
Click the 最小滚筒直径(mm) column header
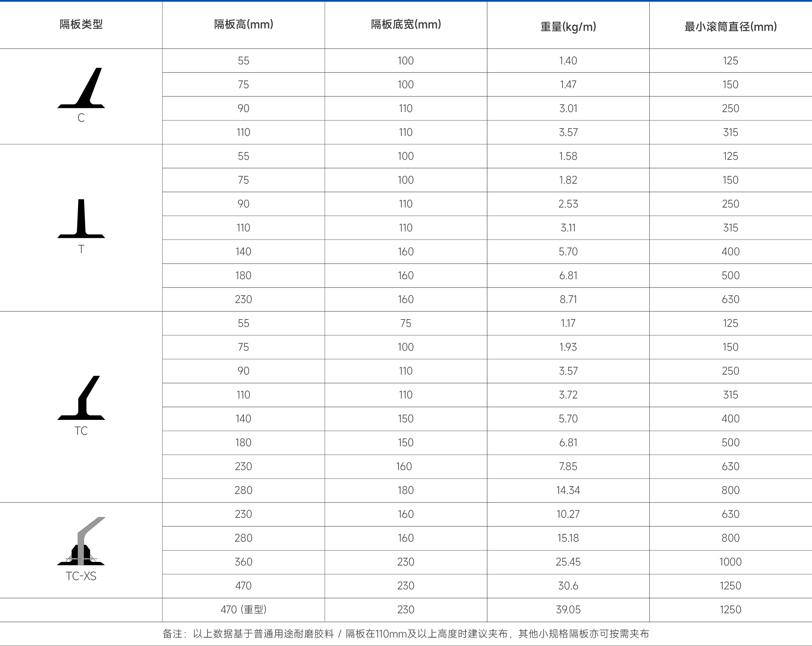click(x=730, y=27)
